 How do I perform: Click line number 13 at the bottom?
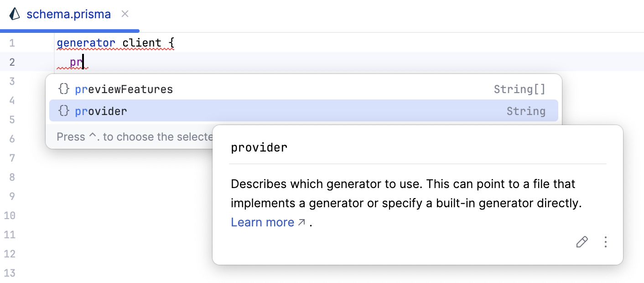tap(10, 273)
